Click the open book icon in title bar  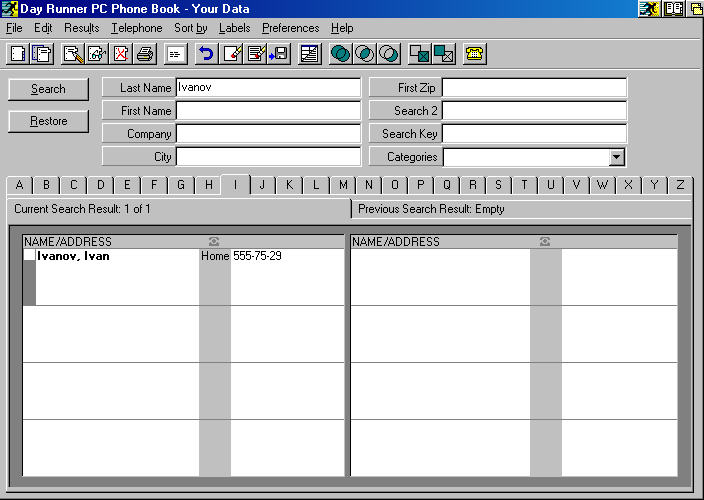click(673, 9)
